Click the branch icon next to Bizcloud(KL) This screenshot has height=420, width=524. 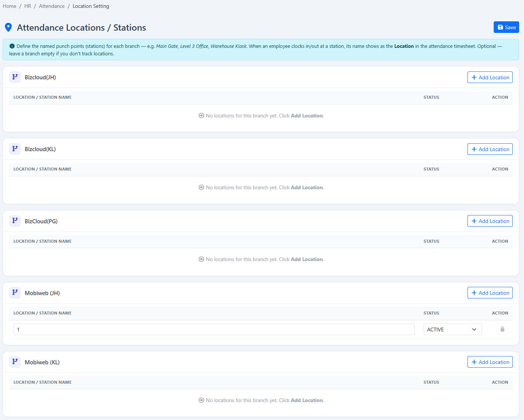pos(15,149)
